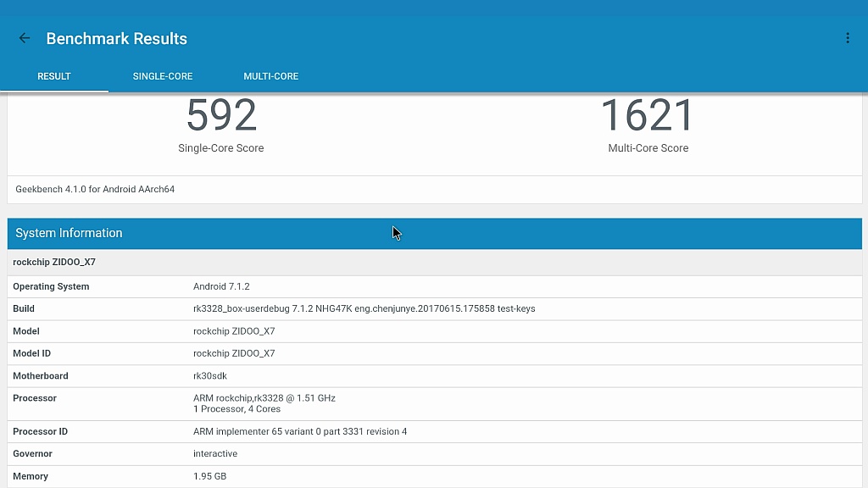Select the 1.95 GB memory value
This screenshot has width=868, height=488.
210,476
